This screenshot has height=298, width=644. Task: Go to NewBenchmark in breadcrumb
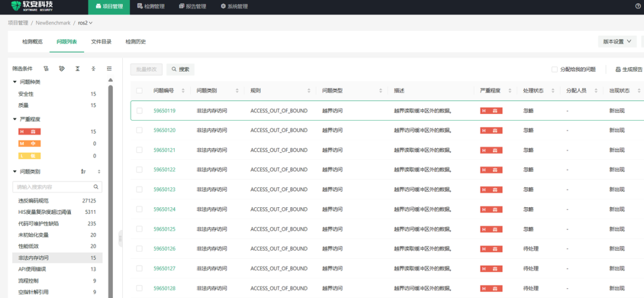(x=53, y=23)
